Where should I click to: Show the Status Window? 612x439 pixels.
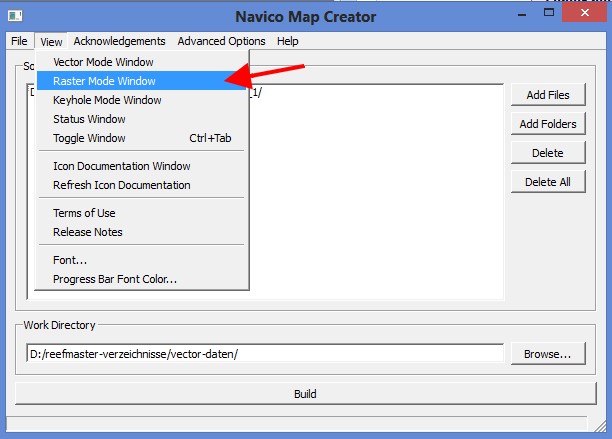89,119
